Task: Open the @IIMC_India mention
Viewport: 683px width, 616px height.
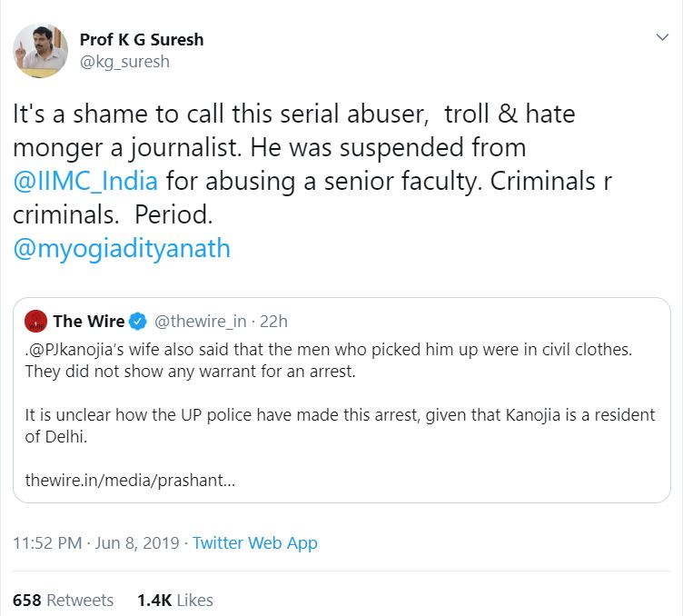Action: click(x=85, y=180)
